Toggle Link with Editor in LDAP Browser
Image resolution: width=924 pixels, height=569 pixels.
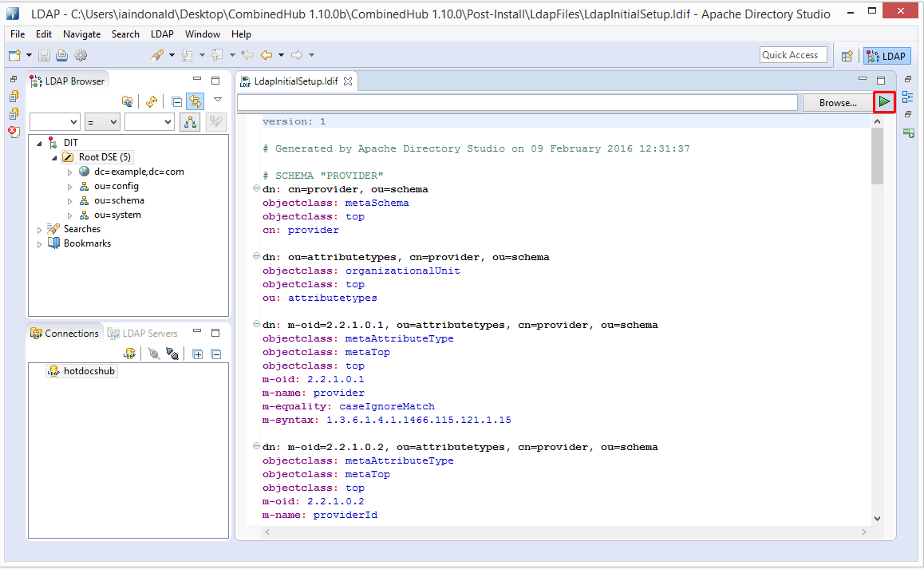[195, 101]
